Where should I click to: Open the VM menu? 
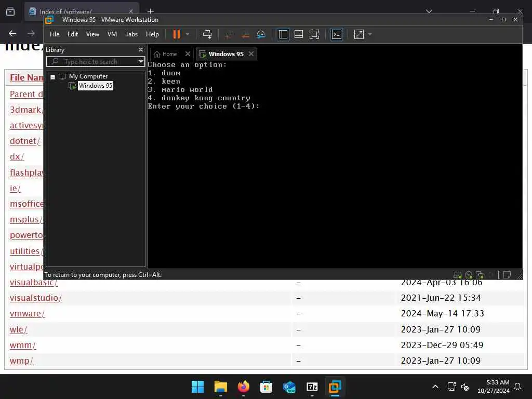[112, 34]
